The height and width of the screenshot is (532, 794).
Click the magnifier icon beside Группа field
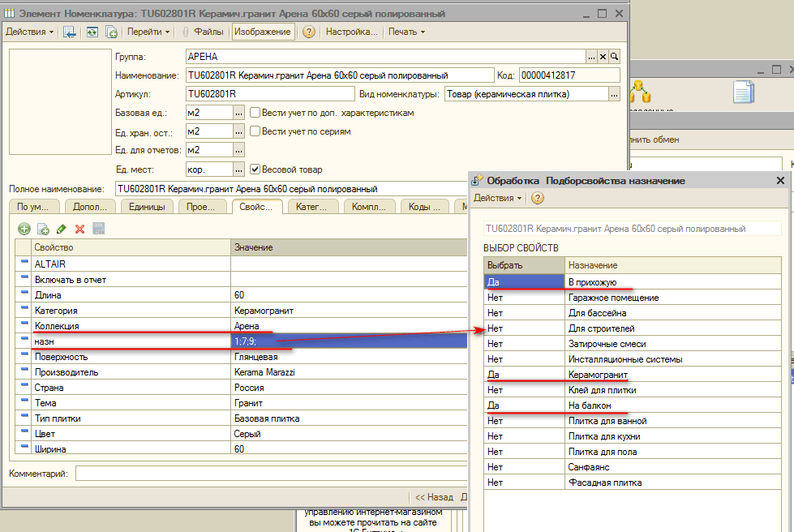[615, 57]
